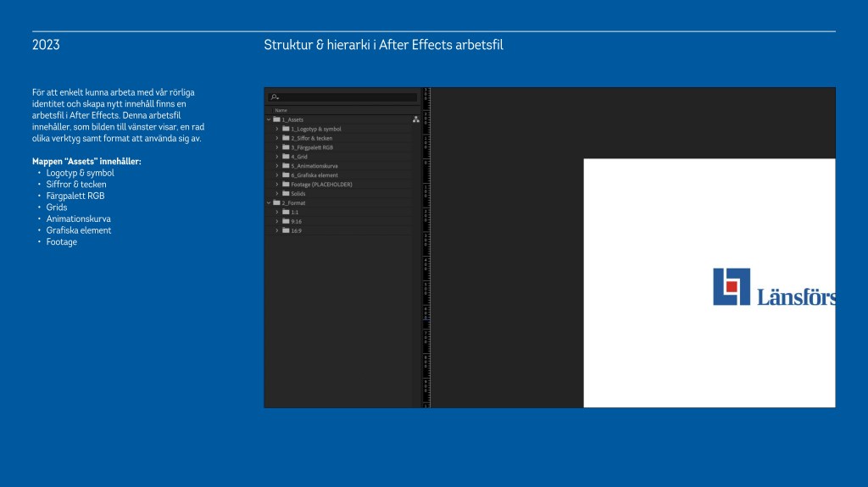868x487 pixels.
Task: Click the Länsförsäkringar logo symbol in the composition
Action: point(732,286)
